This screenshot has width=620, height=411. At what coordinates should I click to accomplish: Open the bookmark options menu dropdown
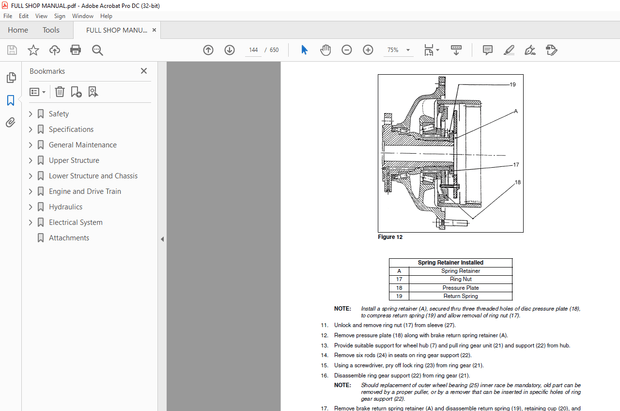(x=38, y=92)
